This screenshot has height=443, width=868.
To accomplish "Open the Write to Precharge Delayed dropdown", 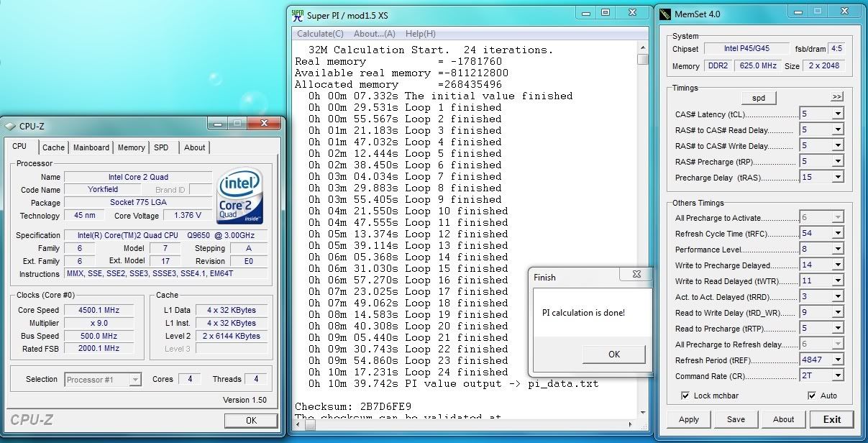I will (x=838, y=265).
